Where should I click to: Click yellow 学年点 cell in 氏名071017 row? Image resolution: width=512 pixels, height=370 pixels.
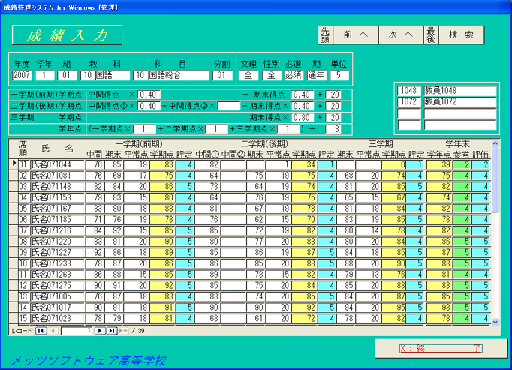[439, 307]
